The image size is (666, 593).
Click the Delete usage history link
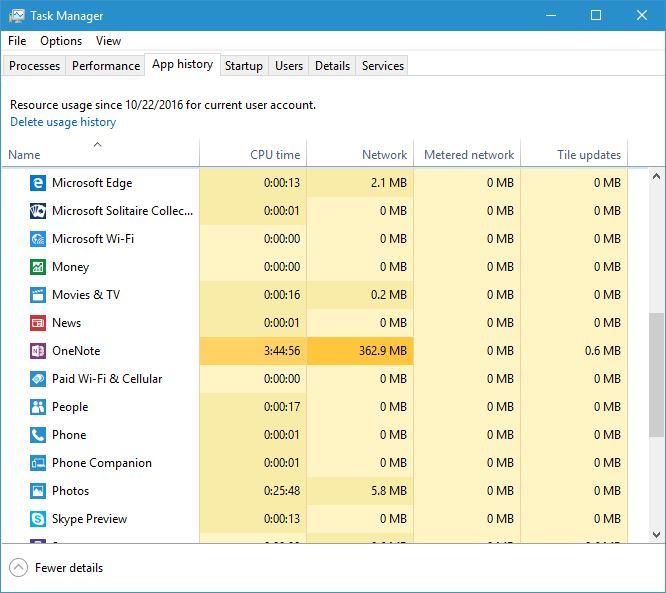(63, 122)
